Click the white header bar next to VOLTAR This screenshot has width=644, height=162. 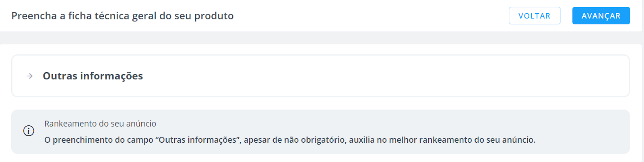click(370, 16)
